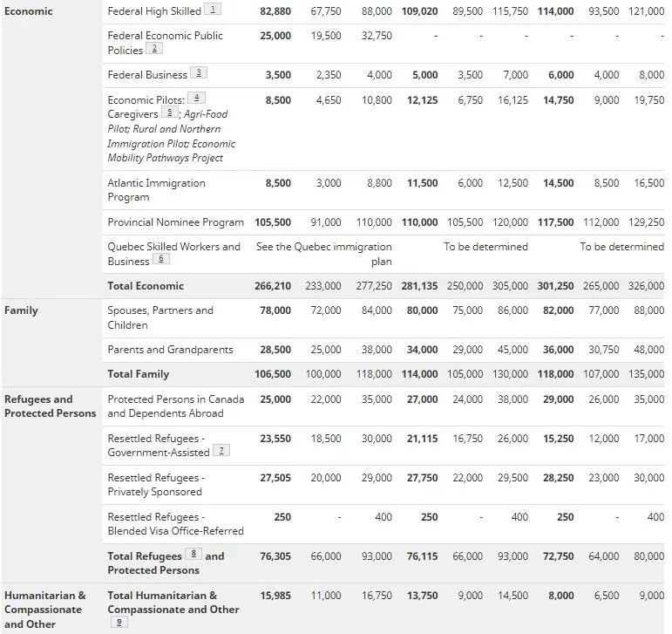Open footnote 1 beside Federal High Skilled
The height and width of the screenshot is (634, 672).
[214, 10]
